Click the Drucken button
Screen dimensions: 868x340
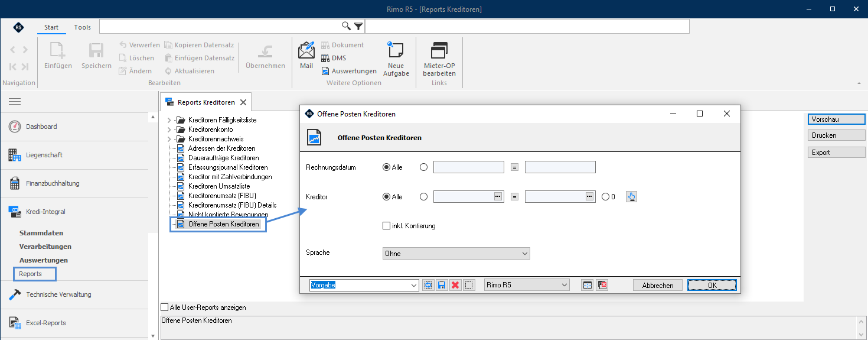coord(836,135)
